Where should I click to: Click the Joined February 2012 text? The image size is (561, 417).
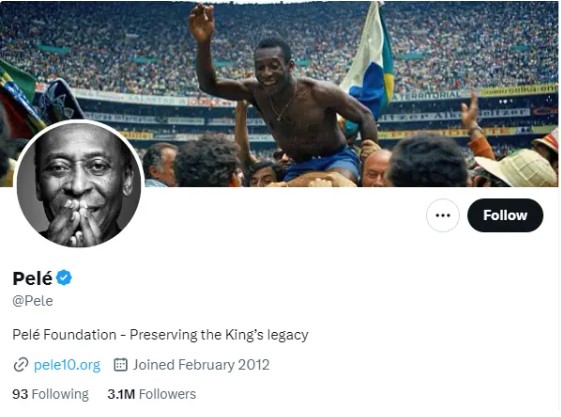[x=201, y=365]
